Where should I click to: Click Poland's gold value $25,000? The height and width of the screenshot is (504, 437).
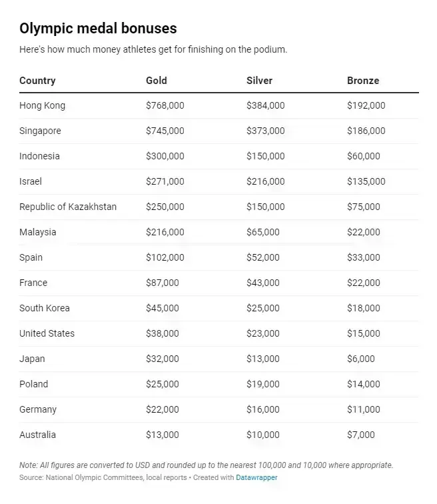(x=162, y=384)
